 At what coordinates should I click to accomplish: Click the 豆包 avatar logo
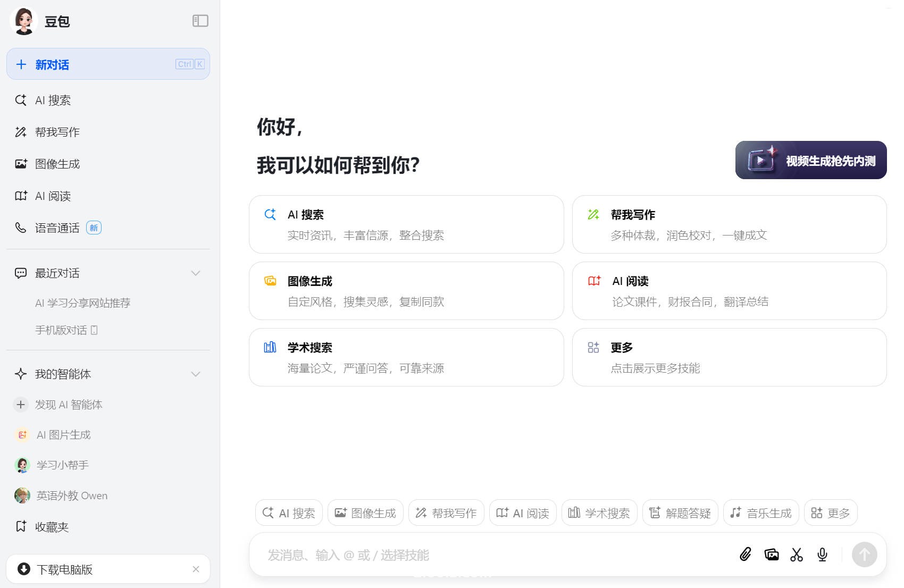click(x=24, y=21)
